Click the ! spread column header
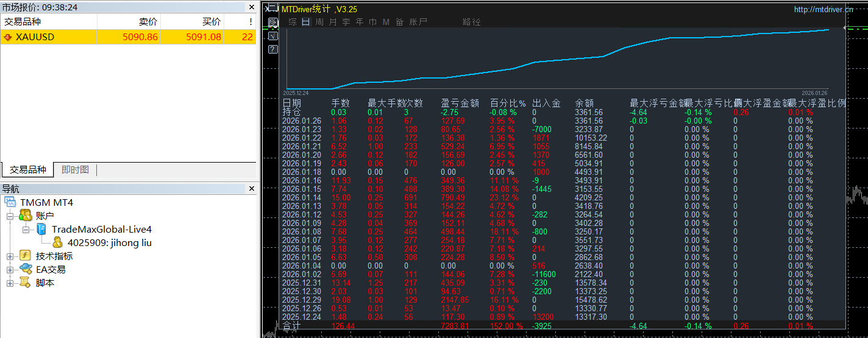The image size is (868, 338). click(240, 21)
